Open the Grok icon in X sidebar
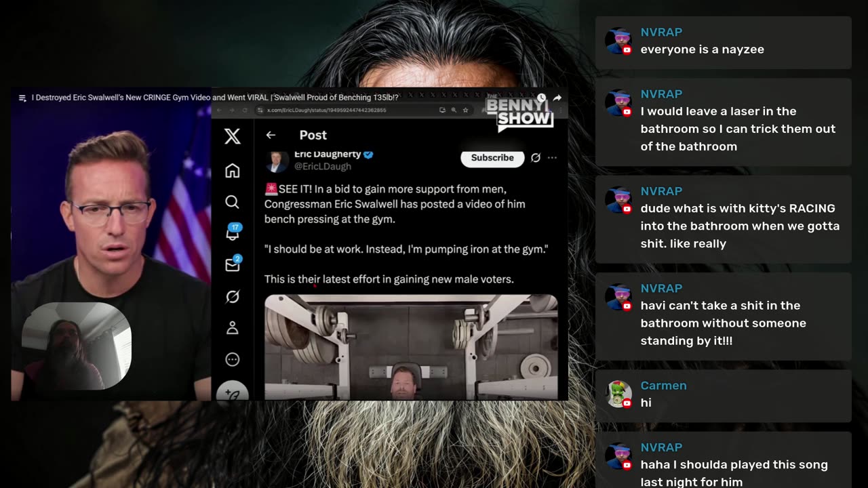 click(x=233, y=297)
